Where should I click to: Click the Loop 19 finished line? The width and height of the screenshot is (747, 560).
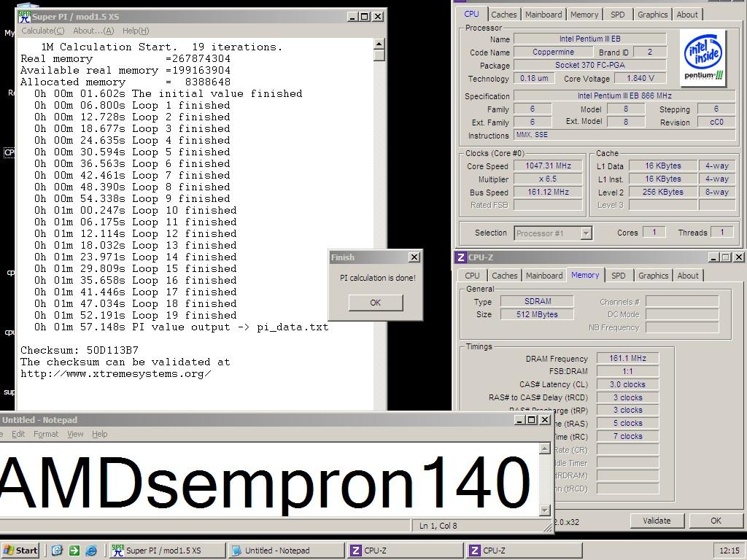(x=135, y=315)
